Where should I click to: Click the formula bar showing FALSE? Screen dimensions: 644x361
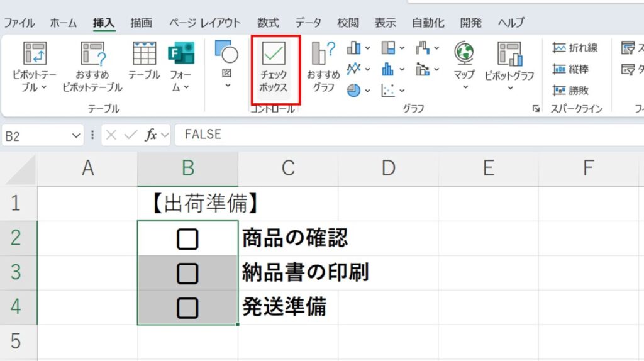click(409, 135)
